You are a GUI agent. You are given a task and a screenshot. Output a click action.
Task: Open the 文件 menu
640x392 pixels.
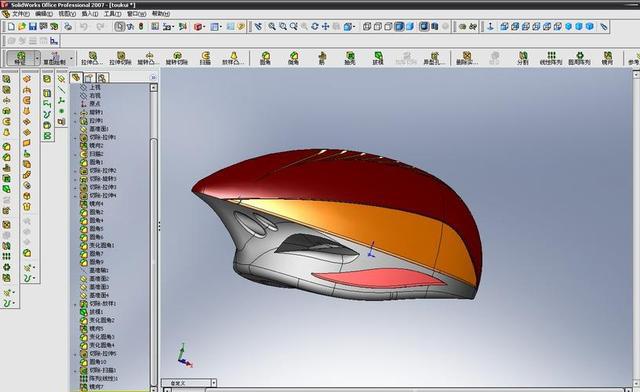(20, 13)
